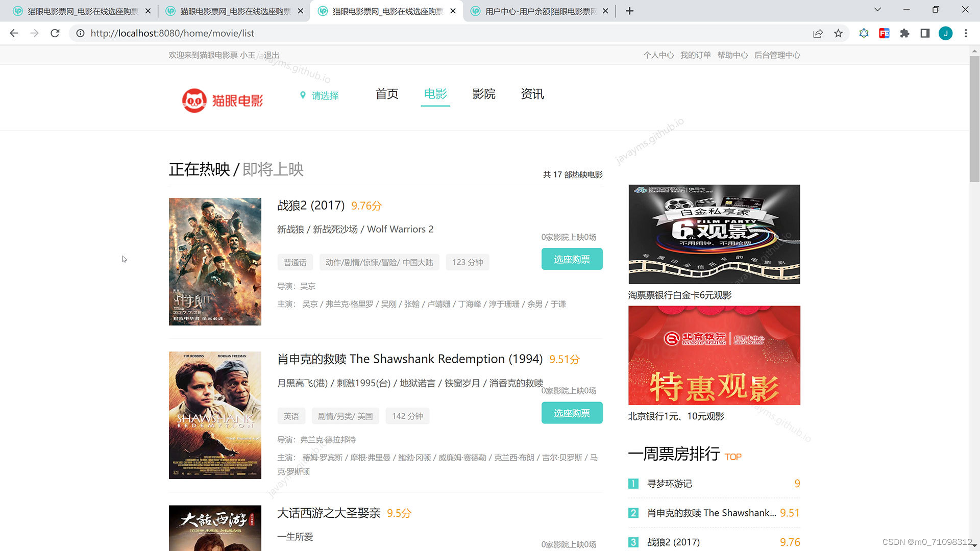Toggle browser side panel icon
Screen dimensions: 980x551
click(925, 33)
